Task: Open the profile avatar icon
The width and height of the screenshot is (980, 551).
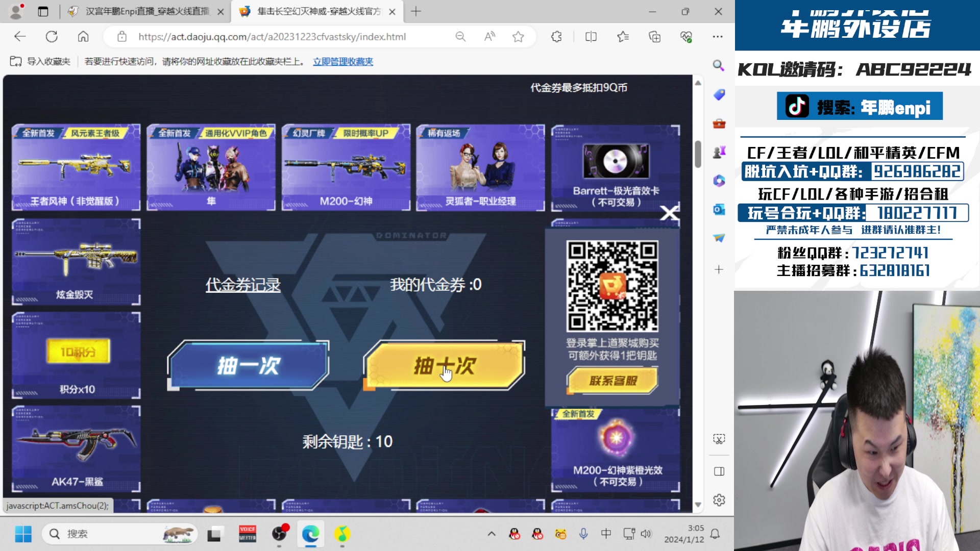Action: point(16,11)
